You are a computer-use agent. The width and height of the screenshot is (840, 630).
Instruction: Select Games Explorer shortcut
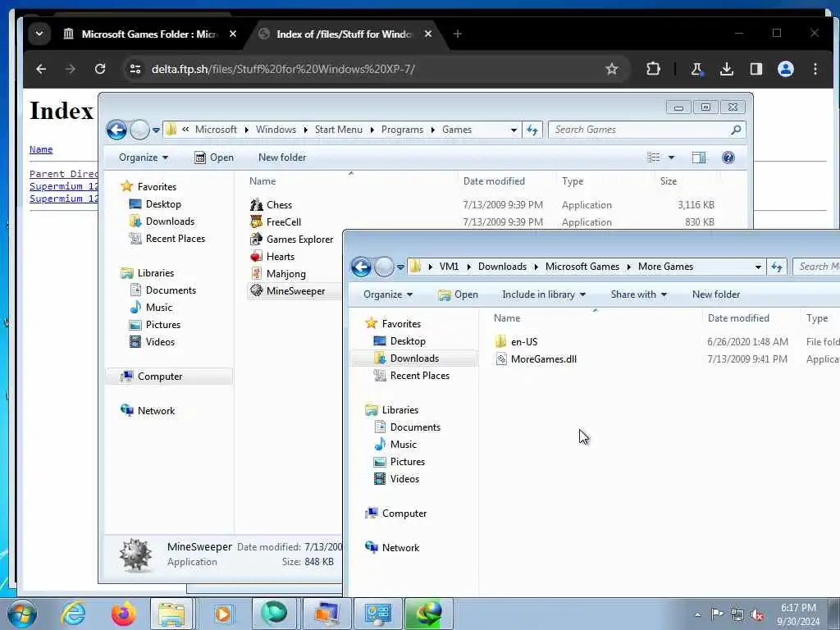[x=291, y=239]
